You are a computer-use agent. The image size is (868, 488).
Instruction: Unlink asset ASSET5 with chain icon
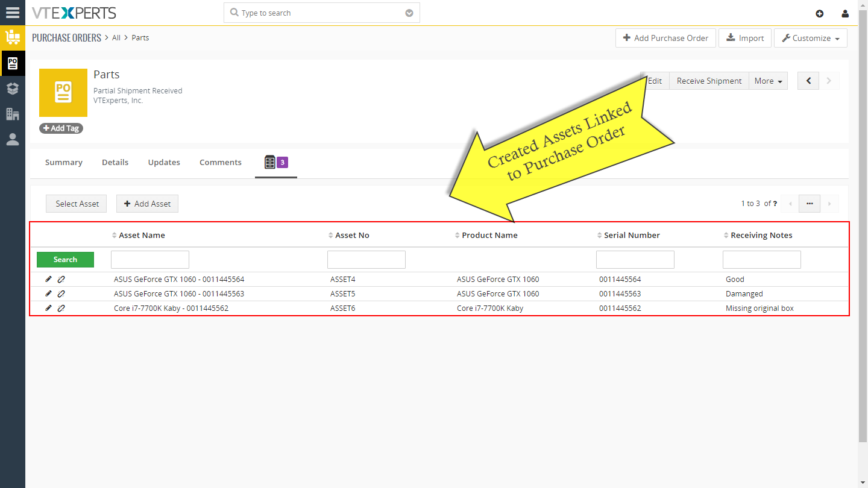[x=61, y=293]
